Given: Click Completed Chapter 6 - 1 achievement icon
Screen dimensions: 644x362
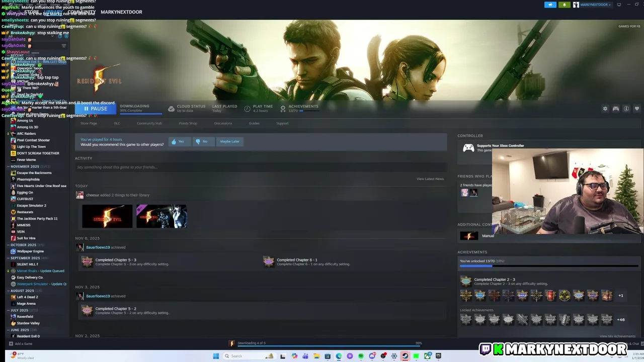Looking at the screenshot, I should (x=269, y=261).
